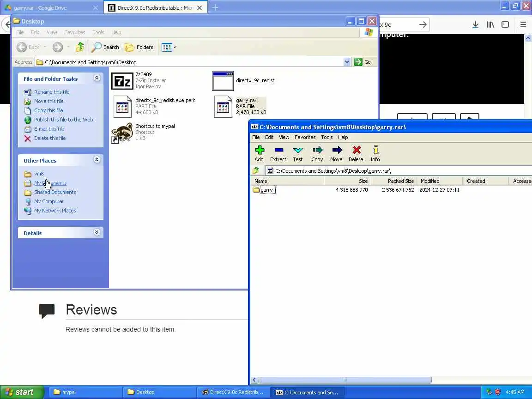Click the 7-Zip path address field
532x399 pixels.
click(x=399, y=171)
